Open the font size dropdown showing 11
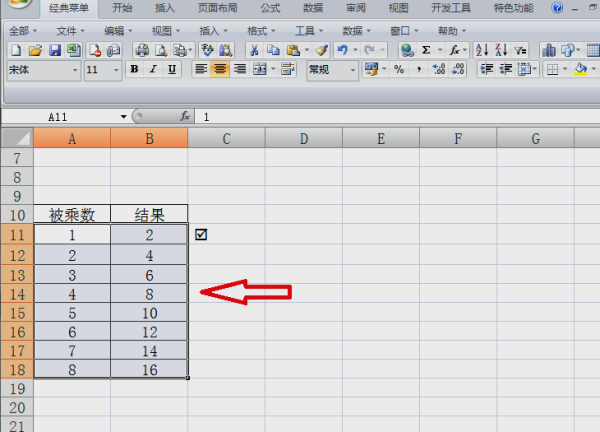600x432 pixels. 116,70
